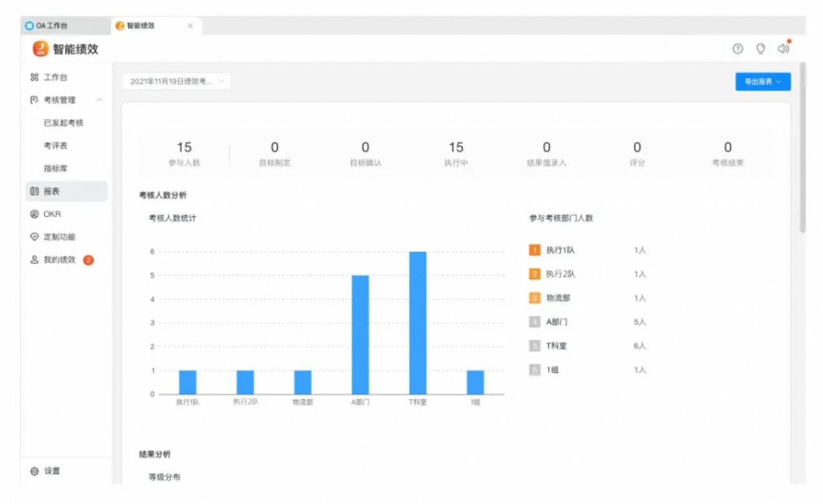Click the 执行1队 name in ranking list
This screenshot has width=823, height=504.
tap(560, 250)
